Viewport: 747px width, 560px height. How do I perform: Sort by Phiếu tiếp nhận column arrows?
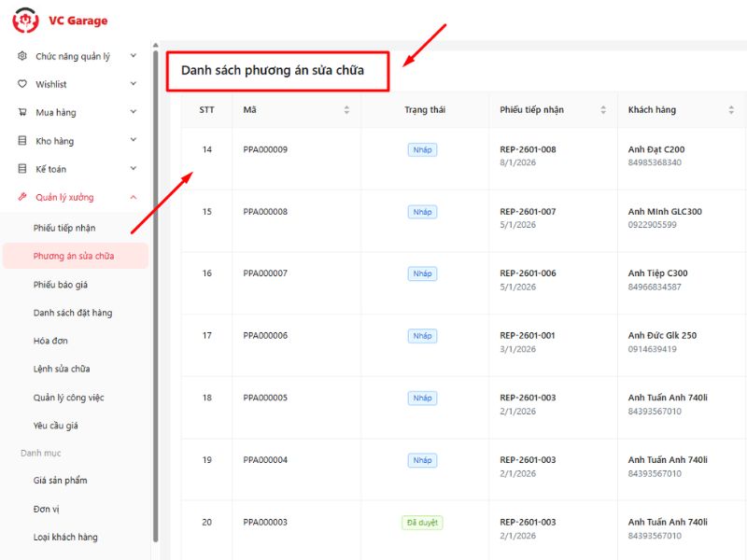click(x=602, y=110)
